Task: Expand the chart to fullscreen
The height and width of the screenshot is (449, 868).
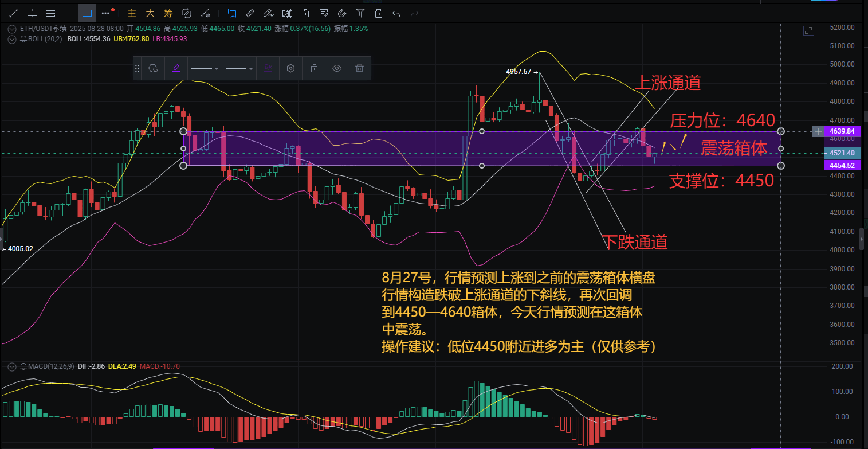Action: coord(808,31)
